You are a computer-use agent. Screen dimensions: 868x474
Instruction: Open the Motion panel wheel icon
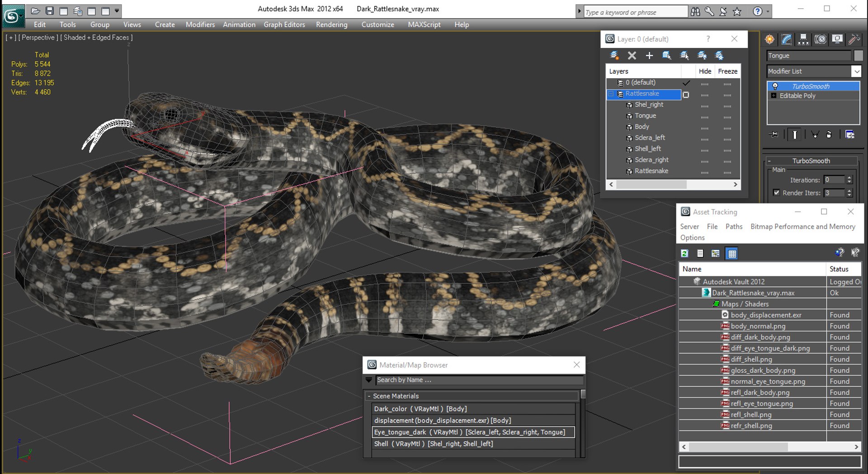821,39
